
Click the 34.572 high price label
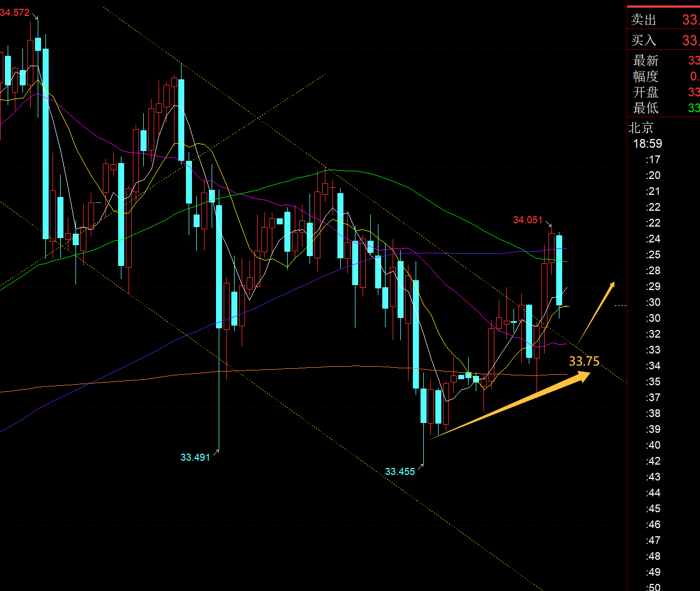(x=15, y=13)
